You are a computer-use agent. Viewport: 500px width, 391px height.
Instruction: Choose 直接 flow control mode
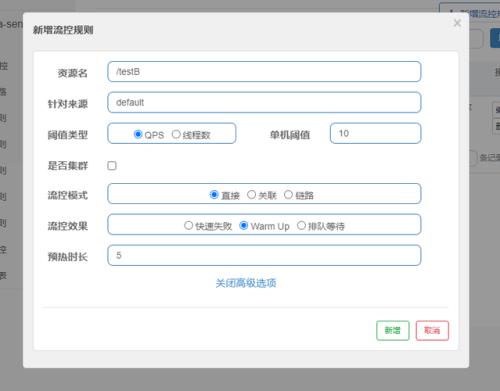coord(214,195)
